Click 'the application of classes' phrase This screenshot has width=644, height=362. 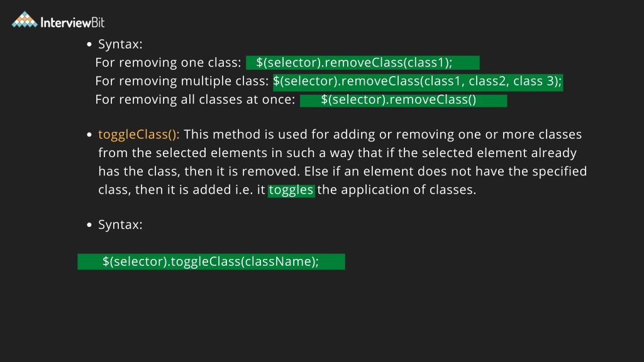(x=397, y=190)
